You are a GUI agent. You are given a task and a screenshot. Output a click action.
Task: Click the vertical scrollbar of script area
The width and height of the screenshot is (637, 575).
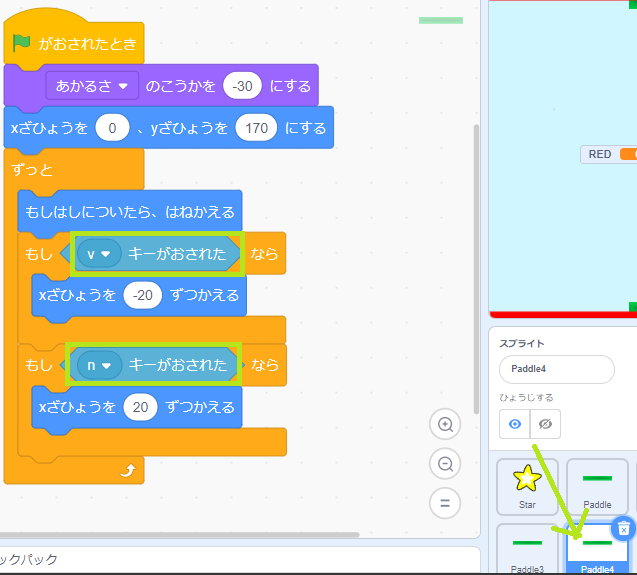(x=476, y=269)
